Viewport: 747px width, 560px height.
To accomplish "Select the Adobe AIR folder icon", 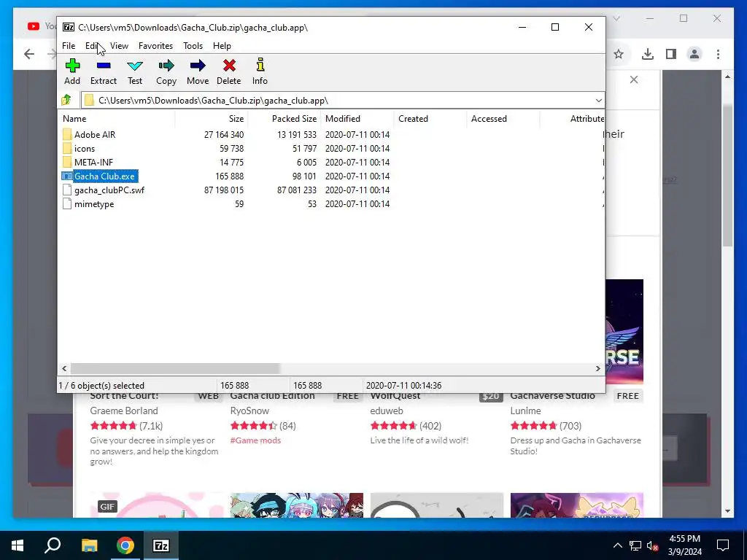I will [x=67, y=135].
